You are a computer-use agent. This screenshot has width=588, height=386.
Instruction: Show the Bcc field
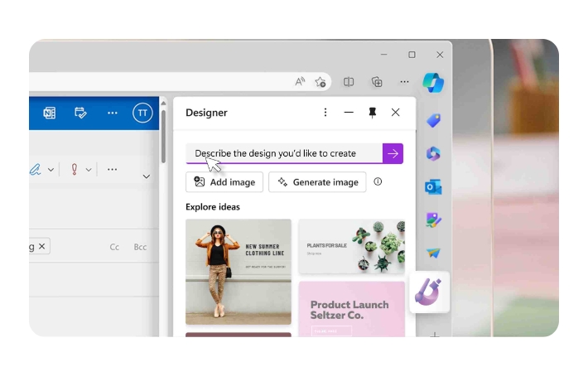(140, 247)
